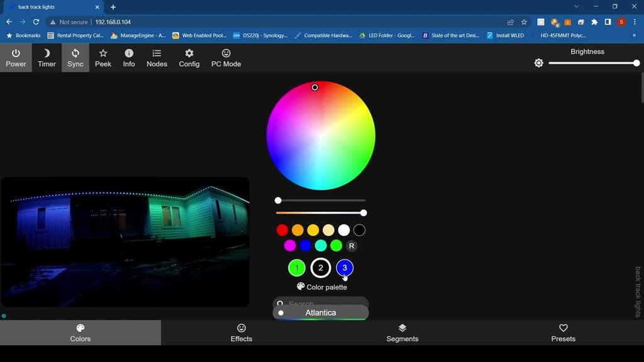644x362 pixels.
Task: Select color slot 3
Action: [x=345, y=268]
